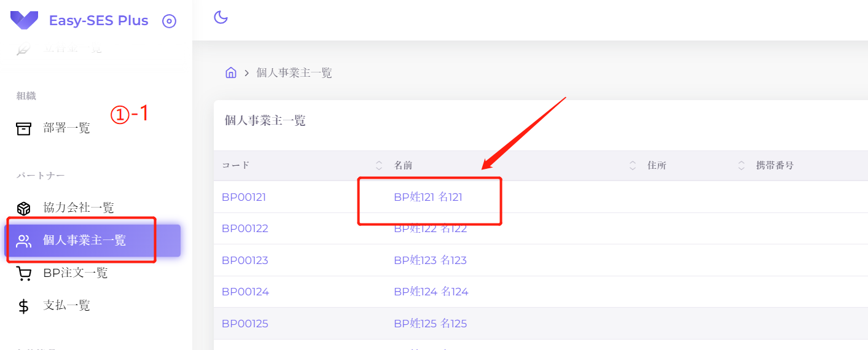Click the 個人事業主一覧 people icon
This screenshot has width=868, height=350.
point(23,241)
